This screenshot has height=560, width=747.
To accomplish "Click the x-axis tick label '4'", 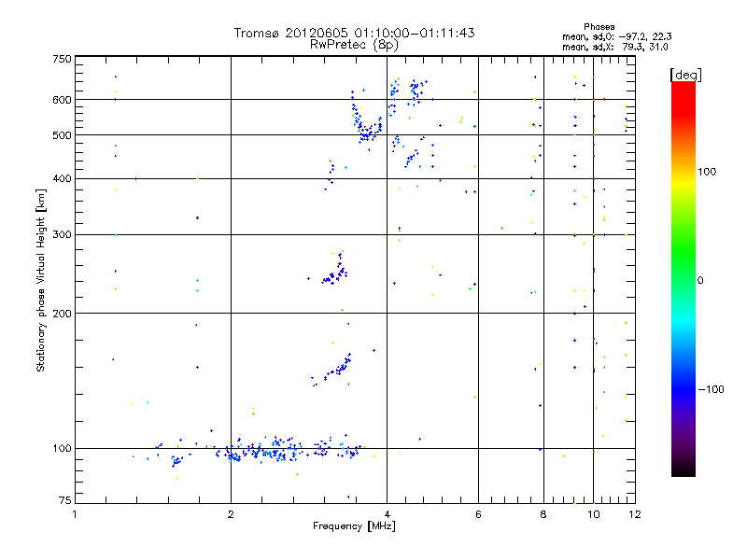I will click(x=388, y=514).
